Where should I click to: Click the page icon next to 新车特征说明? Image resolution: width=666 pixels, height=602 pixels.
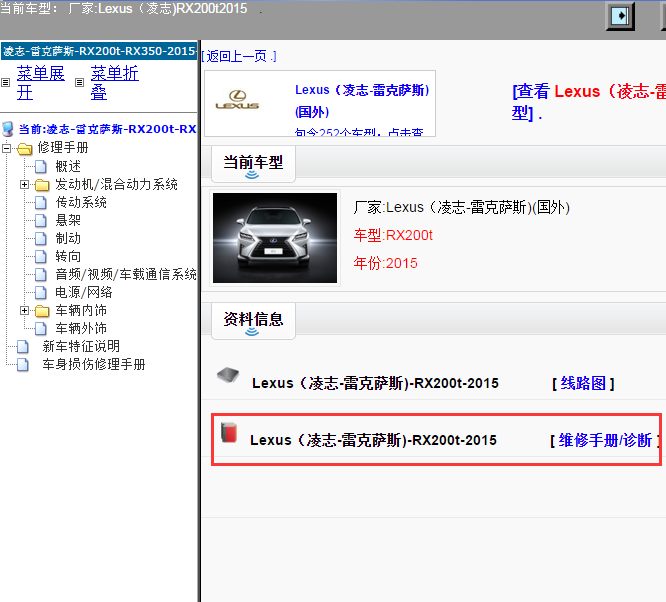(x=23, y=347)
